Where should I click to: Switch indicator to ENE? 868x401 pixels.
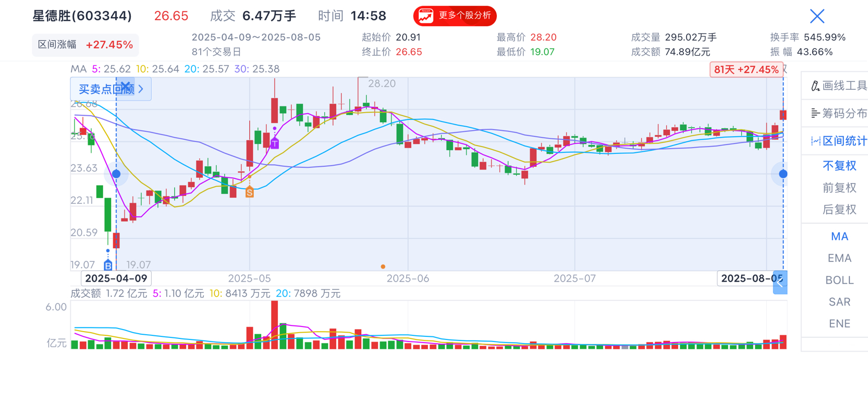(839, 324)
